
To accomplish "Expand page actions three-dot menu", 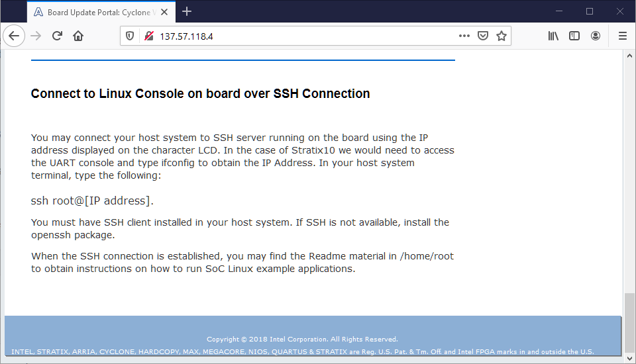I will point(464,36).
